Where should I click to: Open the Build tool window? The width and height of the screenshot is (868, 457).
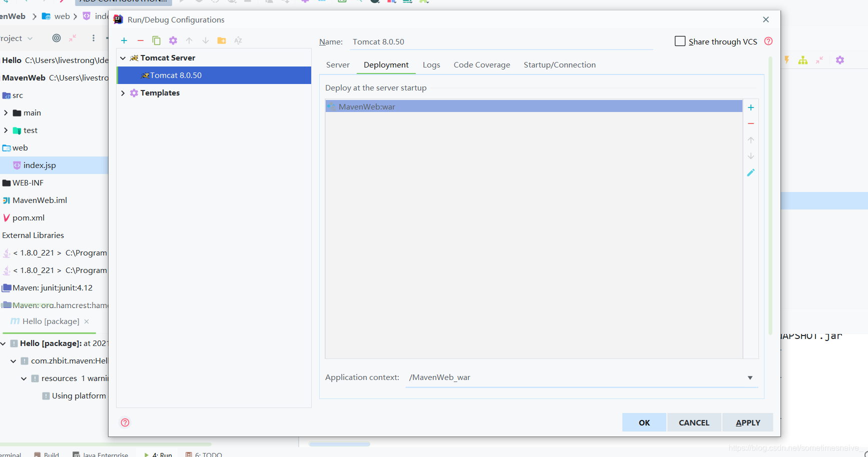coord(47,454)
